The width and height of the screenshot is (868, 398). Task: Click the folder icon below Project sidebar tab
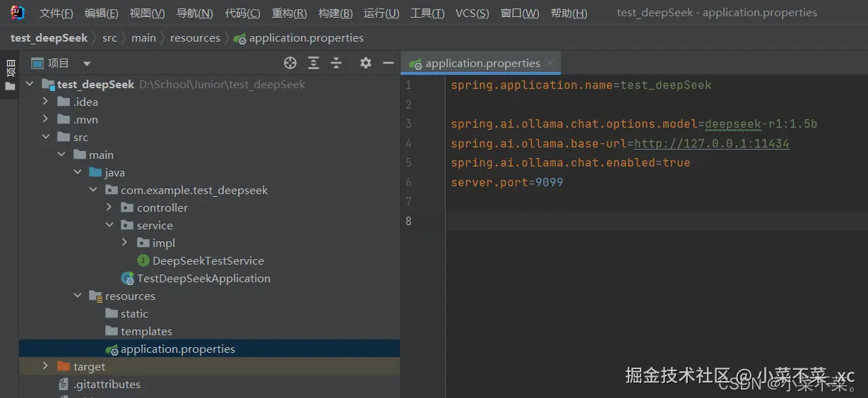pos(10,87)
